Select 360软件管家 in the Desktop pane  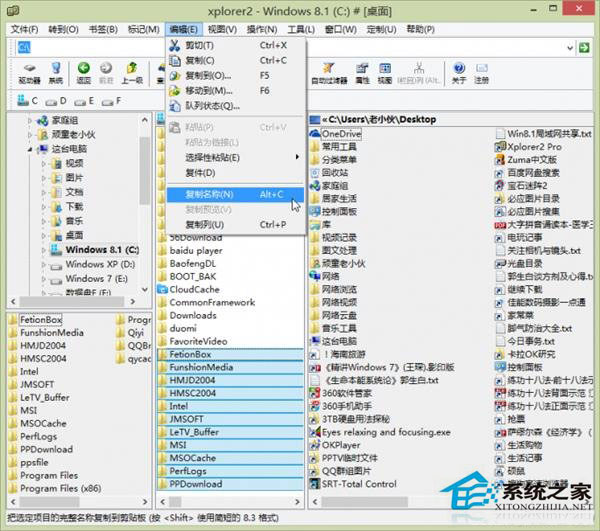pyautogui.click(x=341, y=393)
